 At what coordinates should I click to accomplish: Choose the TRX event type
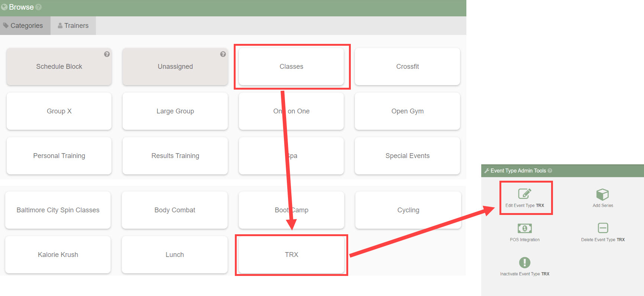coord(291,255)
